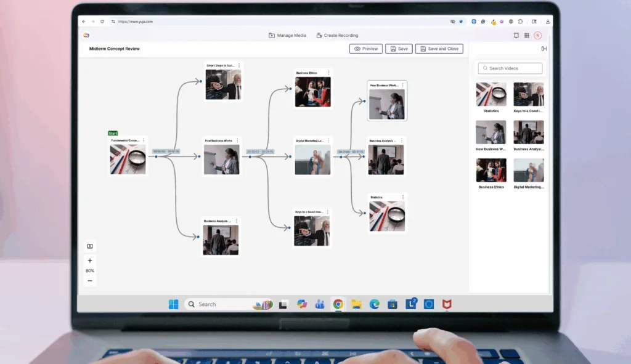Click the zoom in plus button
Image resolution: width=631 pixels, height=364 pixels.
pyautogui.click(x=90, y=261)
